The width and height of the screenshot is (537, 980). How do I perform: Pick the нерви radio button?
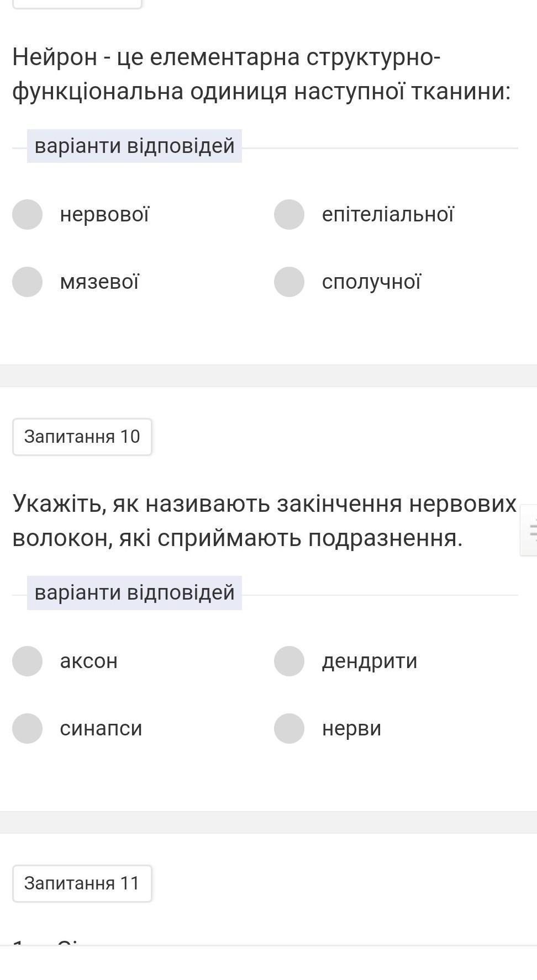tap(289, 728)
